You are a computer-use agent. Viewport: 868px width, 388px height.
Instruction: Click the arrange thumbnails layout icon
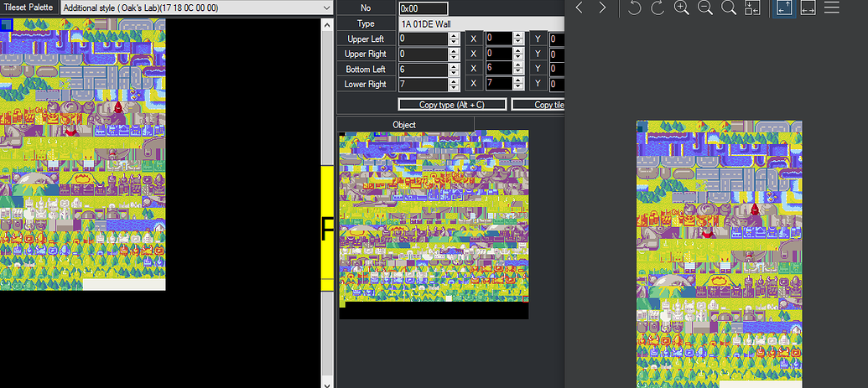752,8
